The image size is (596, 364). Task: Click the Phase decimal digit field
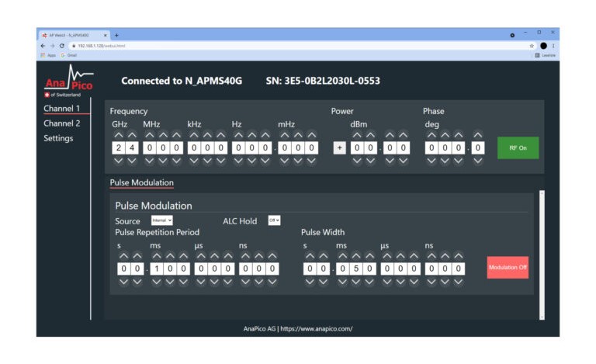(x=478, y=147)
